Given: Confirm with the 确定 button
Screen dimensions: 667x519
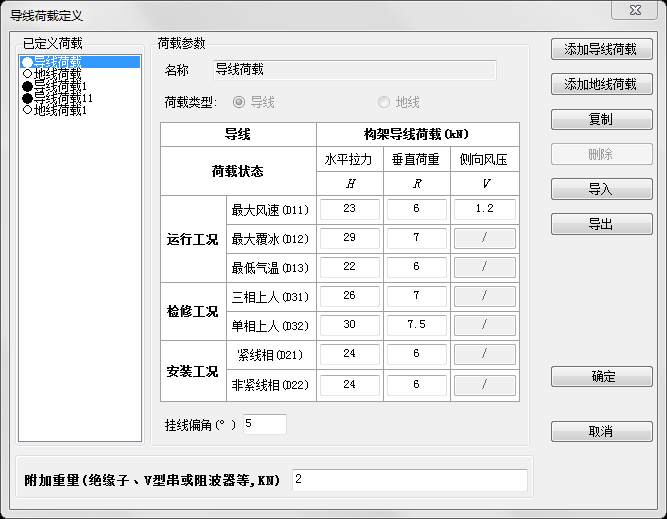Looking at the screenshot, I should (x=601, y=377).
